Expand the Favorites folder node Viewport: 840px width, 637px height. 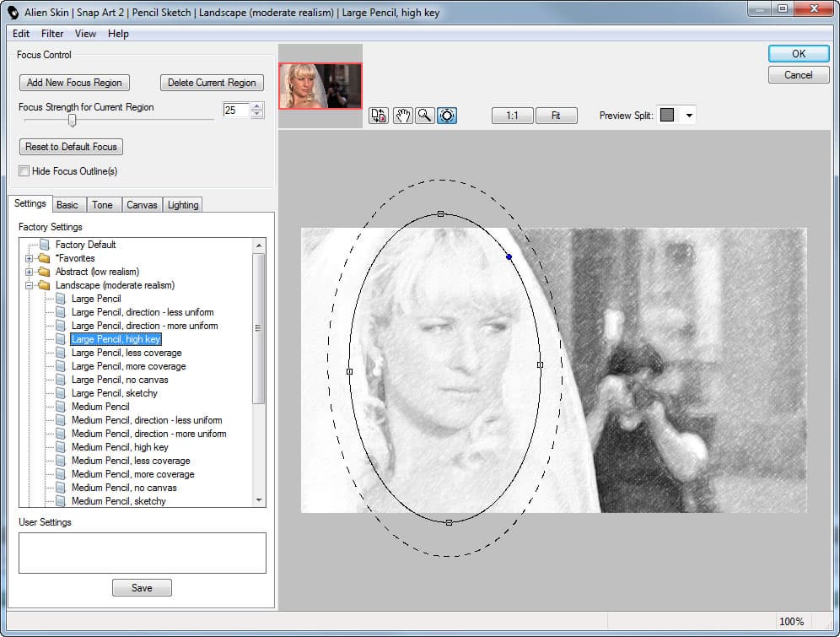[x=29, y=258]
